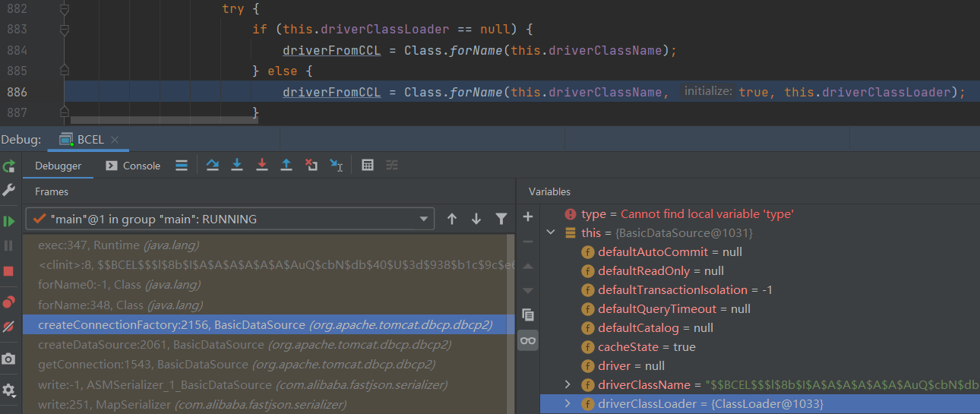Screen dimensions: 980x414
Task: Click the Frames panel header
Action: point(52,191)
